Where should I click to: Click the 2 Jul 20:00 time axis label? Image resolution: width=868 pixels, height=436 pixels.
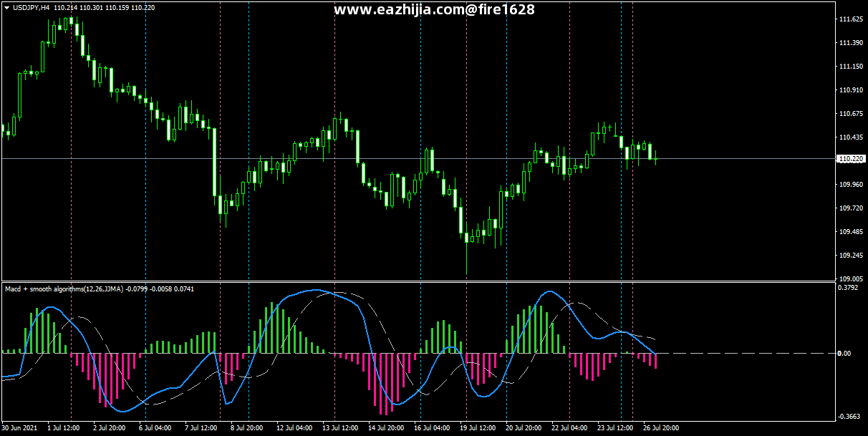110,428
